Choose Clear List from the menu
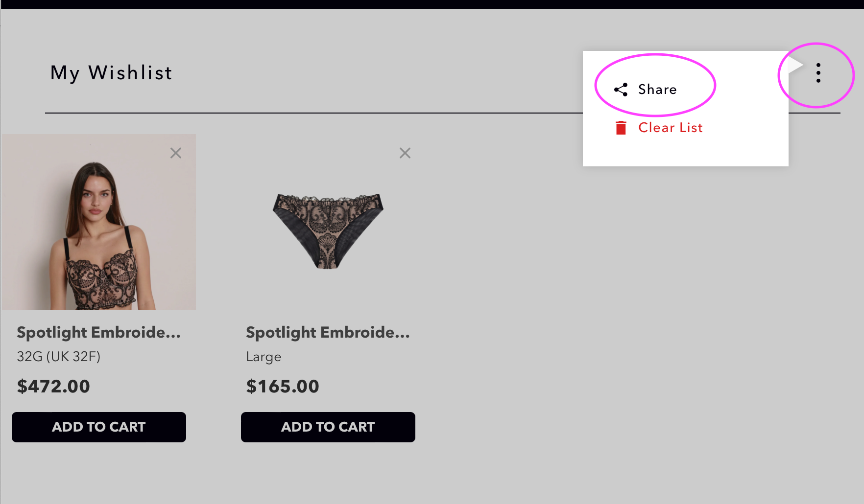The width and height of the screenshot is (864, 504). [x=670, y=128]
